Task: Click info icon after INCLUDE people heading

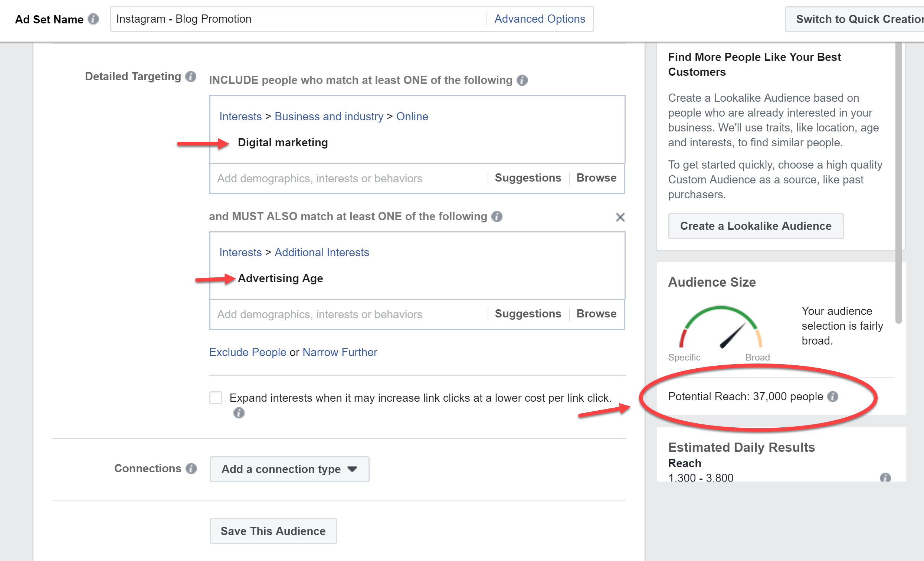Action: [522, 80]
